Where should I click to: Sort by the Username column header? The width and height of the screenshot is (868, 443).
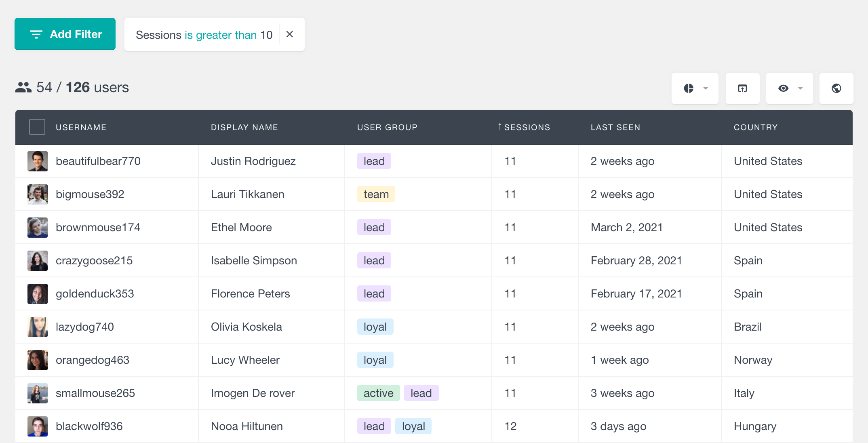(81, 127)
